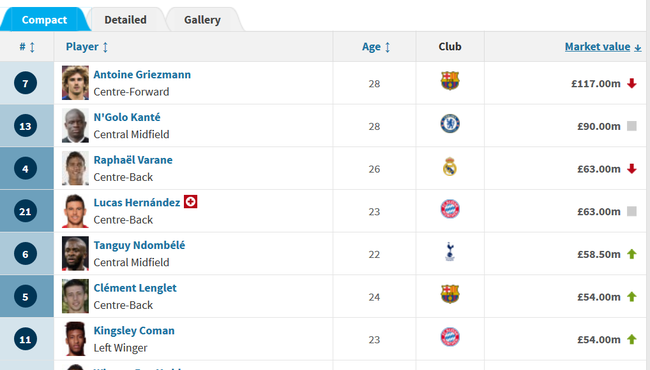Viewport: 650px width, 370px height.
Task: Open Clément Lenglet's profile link
Action: point(135,288)
